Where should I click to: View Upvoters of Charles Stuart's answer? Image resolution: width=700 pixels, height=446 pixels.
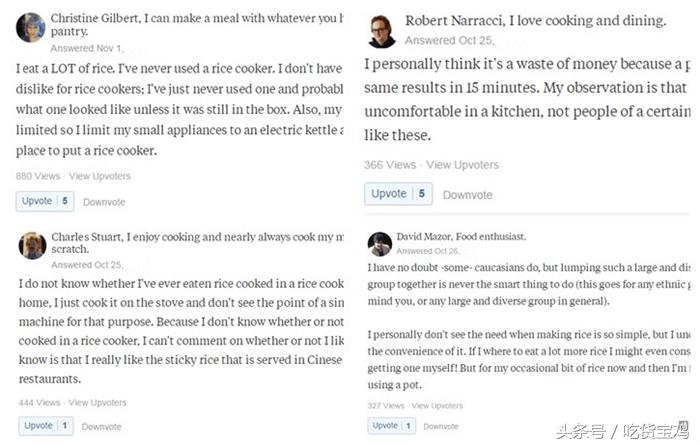98,402
